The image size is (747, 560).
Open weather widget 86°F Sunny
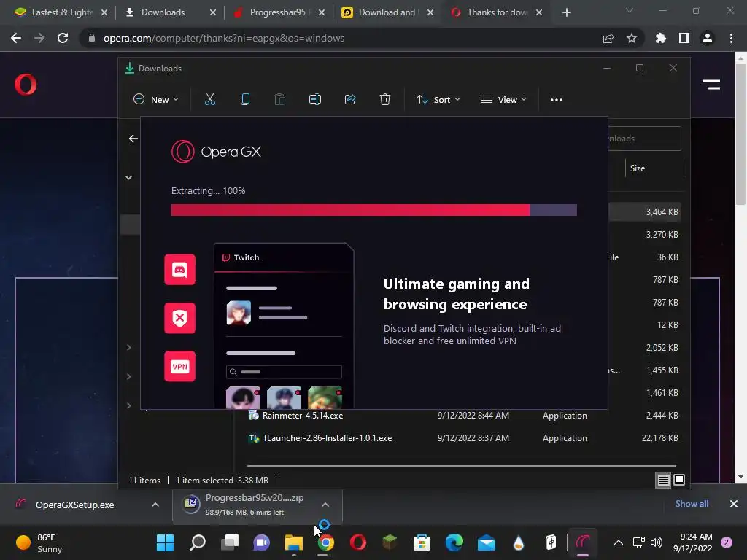[39, 542]
